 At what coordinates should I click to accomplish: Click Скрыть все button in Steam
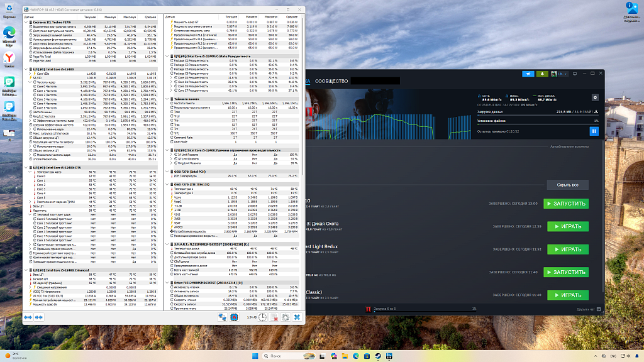(x=568, y=185)
